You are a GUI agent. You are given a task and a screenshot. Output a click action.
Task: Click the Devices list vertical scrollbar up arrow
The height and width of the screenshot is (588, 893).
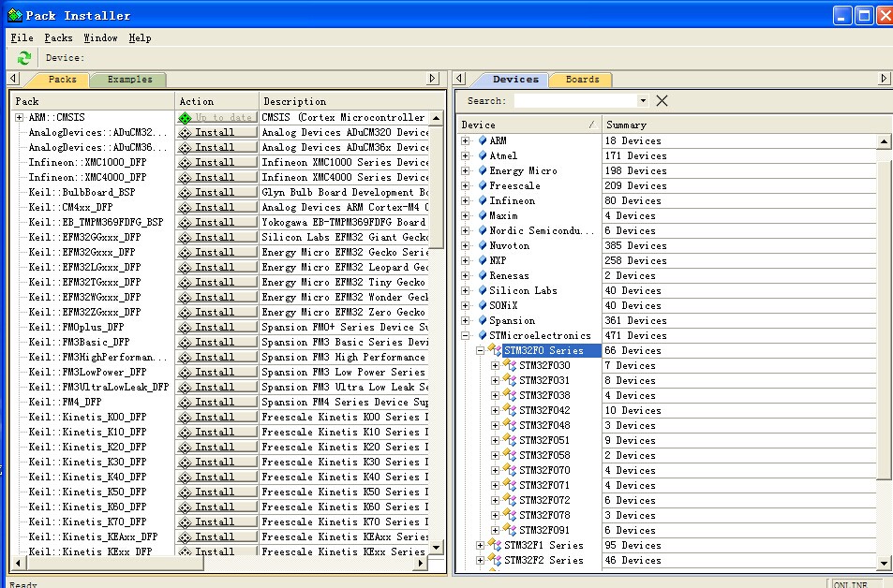click(884, 140)
